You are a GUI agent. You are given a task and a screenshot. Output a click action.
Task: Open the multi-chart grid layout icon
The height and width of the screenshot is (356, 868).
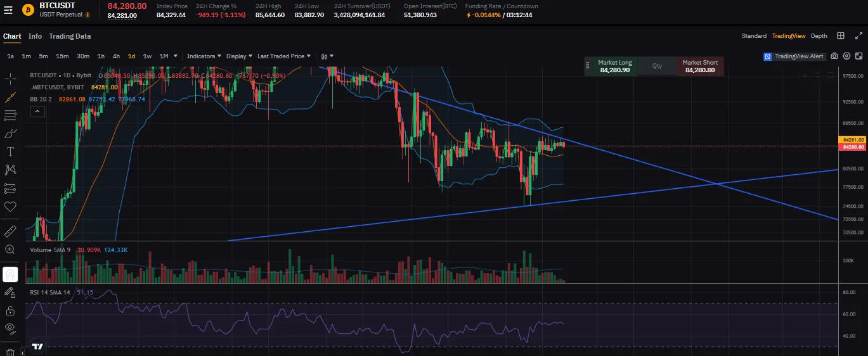[841, 36]
